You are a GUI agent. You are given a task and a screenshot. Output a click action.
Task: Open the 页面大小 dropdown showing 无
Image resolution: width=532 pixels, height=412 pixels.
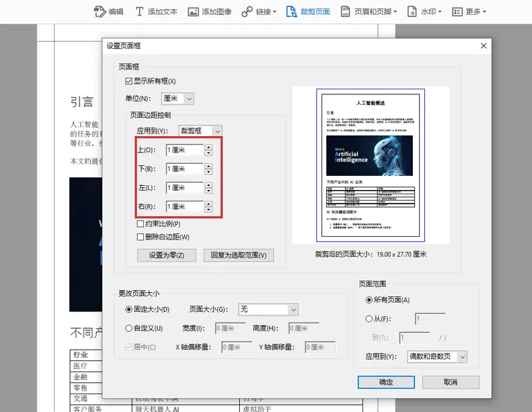click(268, 309)
